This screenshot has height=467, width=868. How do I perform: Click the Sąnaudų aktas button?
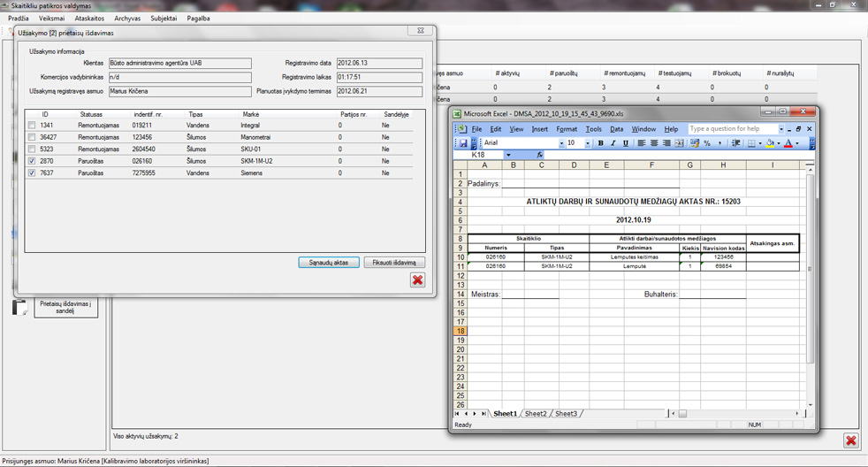pos(329,263)
